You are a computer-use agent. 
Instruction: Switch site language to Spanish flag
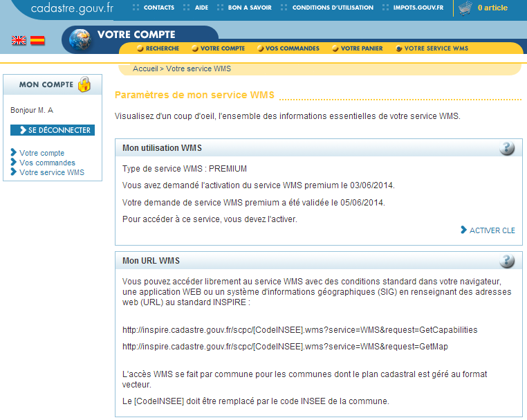coord(37,40)
